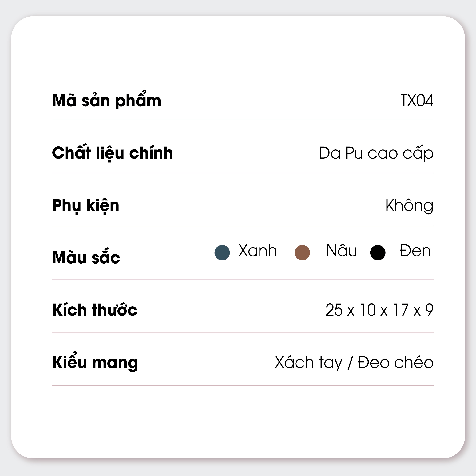Select the Da Pu cao cấp value

coord(376,153)
